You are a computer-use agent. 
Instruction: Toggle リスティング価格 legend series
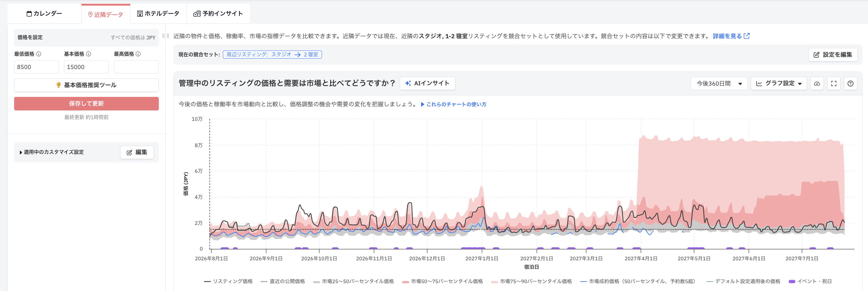[x=228, y=281]
